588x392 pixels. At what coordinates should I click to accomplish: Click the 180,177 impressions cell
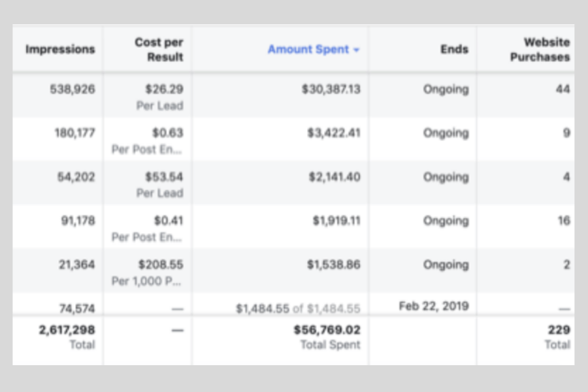tap(74, 133)
